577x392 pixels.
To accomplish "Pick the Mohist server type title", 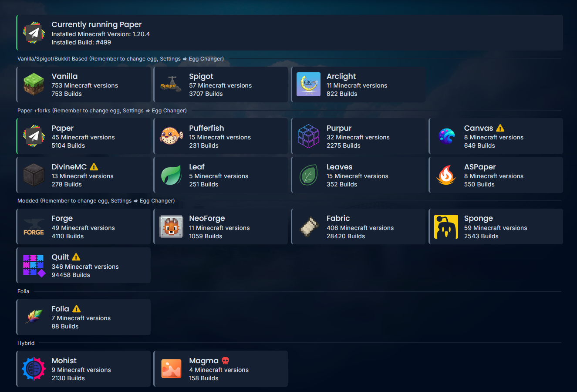I will 64,361.
